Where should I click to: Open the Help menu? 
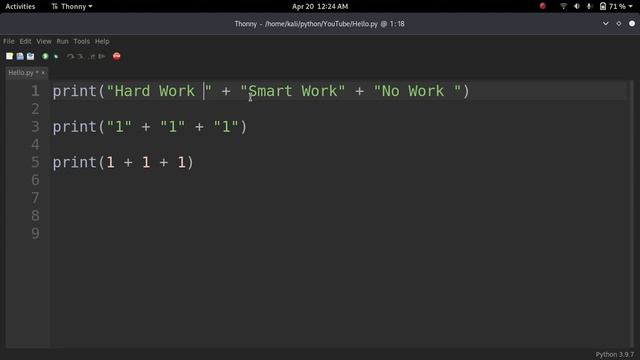pos(102,41)
